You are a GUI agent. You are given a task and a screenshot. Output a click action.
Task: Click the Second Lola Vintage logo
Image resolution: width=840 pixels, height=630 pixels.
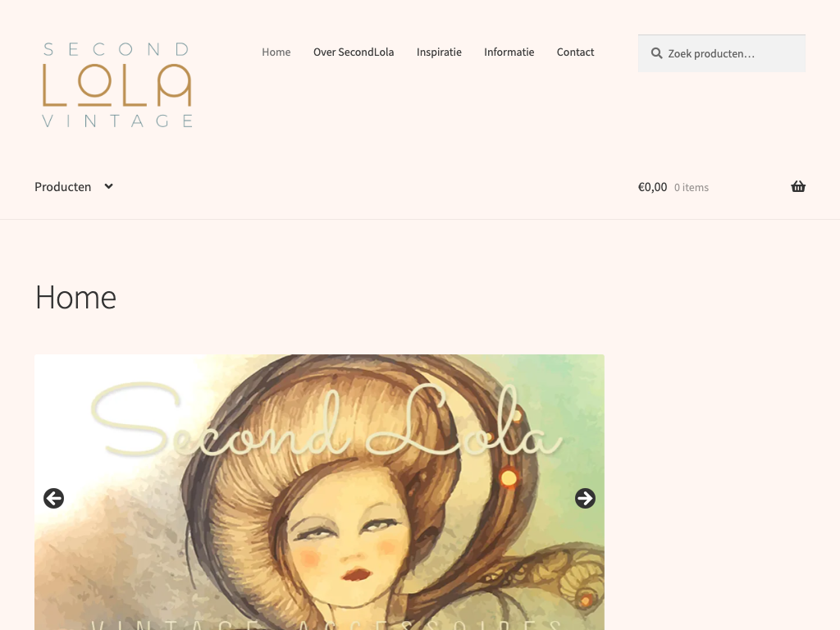point(117,84)
